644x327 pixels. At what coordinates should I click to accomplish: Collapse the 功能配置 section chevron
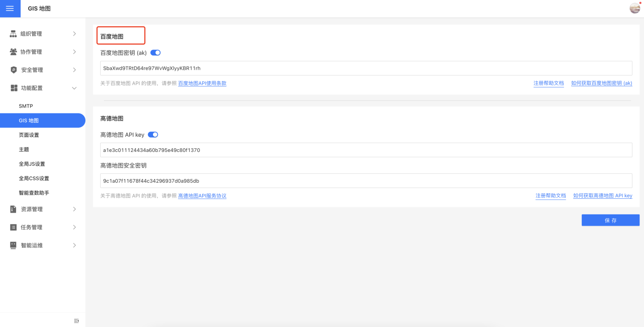pos(74,88)
